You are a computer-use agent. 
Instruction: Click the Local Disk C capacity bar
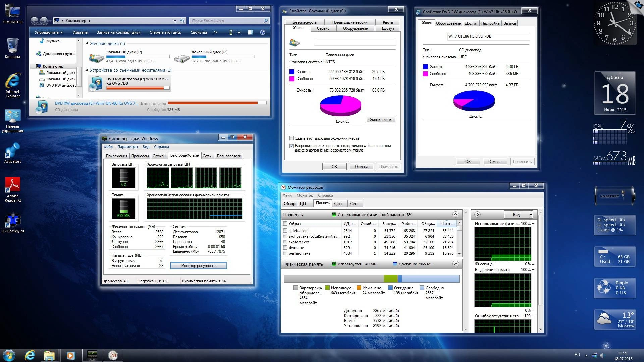click(138, 57)
